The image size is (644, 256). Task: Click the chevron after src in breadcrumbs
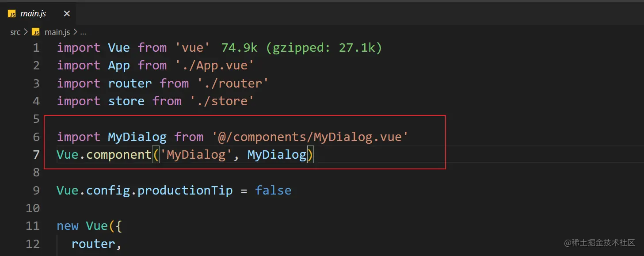pos(25,32)
